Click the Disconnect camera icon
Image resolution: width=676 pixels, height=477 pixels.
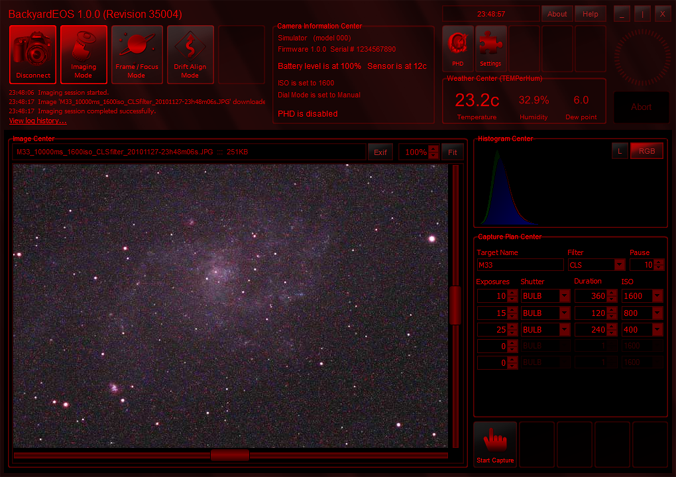[31, 54]
